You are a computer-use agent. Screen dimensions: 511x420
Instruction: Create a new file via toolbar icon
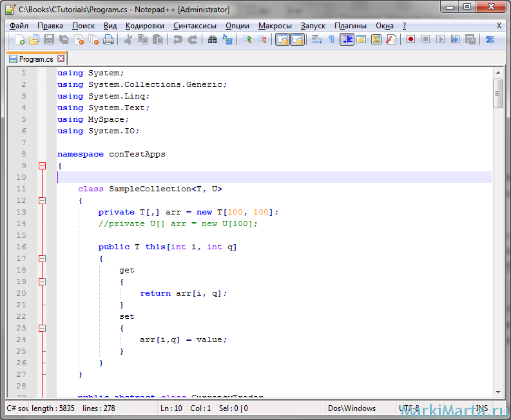point(19,40)
